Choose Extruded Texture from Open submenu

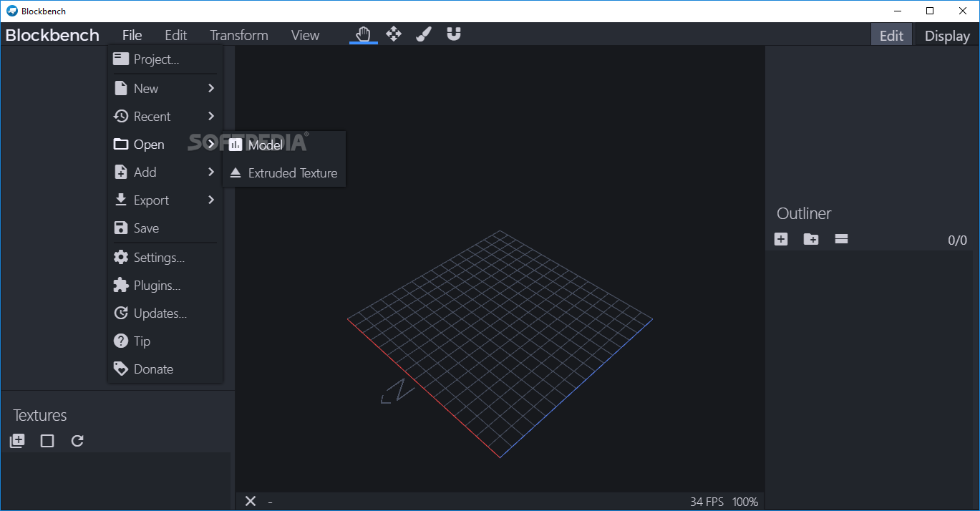[284, 172]
